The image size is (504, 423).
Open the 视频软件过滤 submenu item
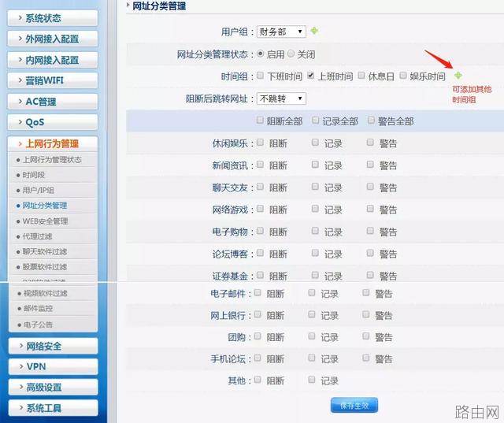[x=46, y=293]
